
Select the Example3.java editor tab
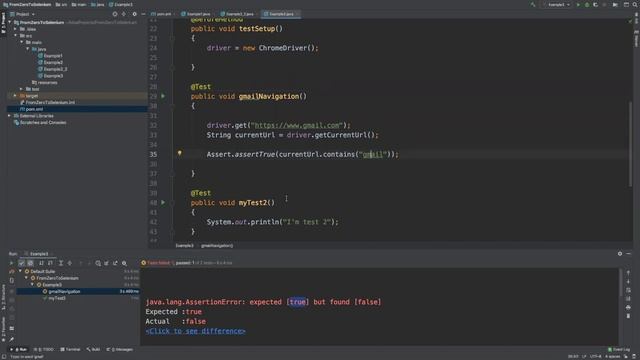280,14
